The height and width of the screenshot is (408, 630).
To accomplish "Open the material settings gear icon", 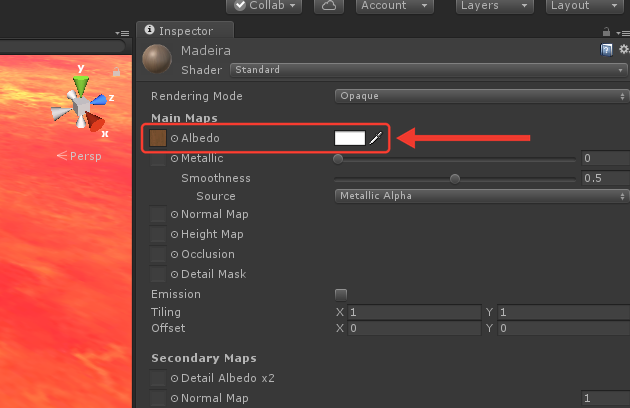I will pos(624,49).
